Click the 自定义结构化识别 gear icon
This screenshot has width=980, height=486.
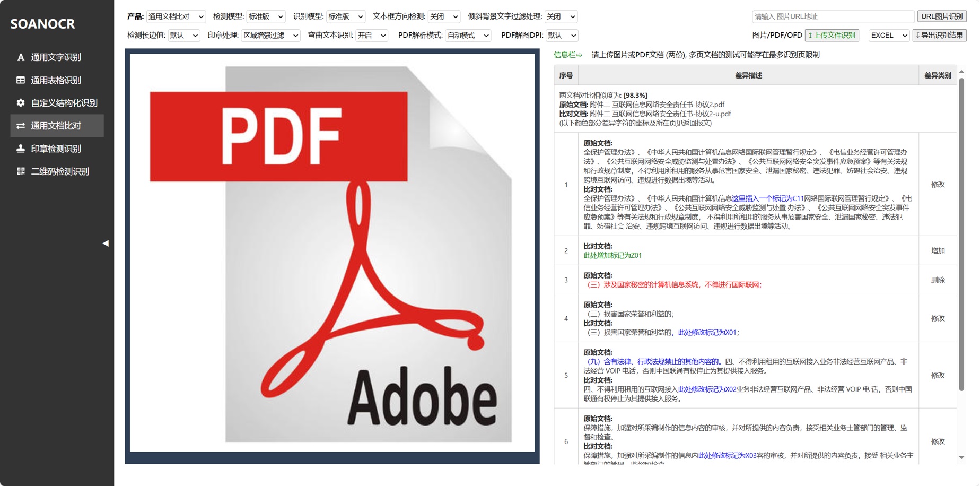(x=21, y=103)
